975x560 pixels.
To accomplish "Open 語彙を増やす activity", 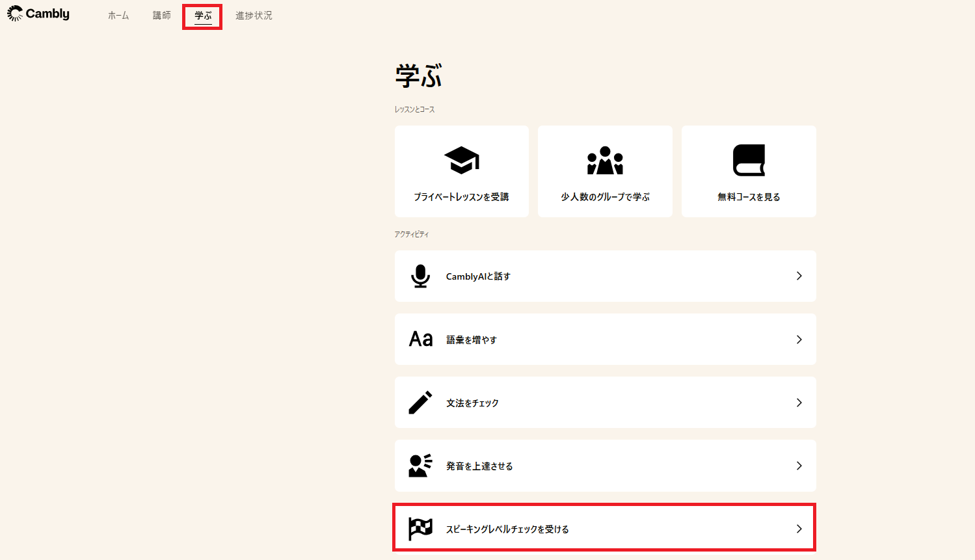I will point(606,340).
